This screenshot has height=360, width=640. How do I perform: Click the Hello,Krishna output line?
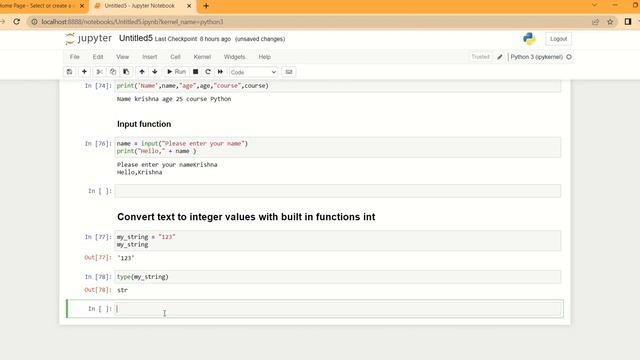(140, 172)
